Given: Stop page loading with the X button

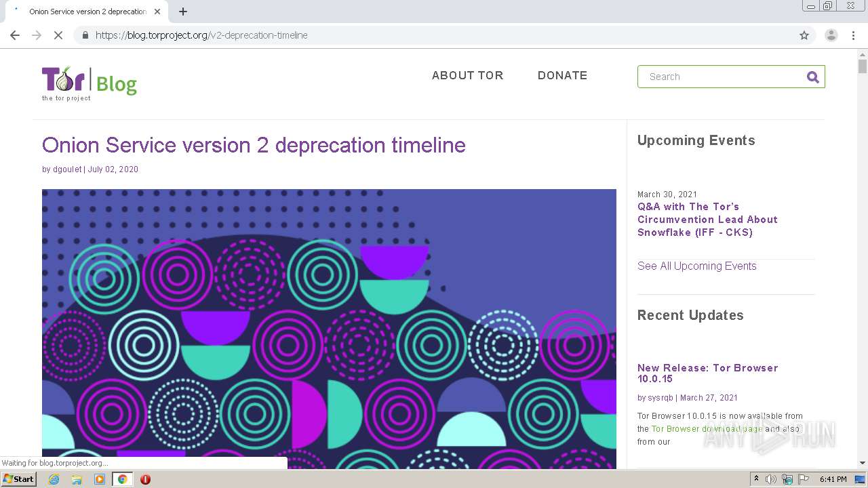Looking at the screenshot, I should point(58,35).
